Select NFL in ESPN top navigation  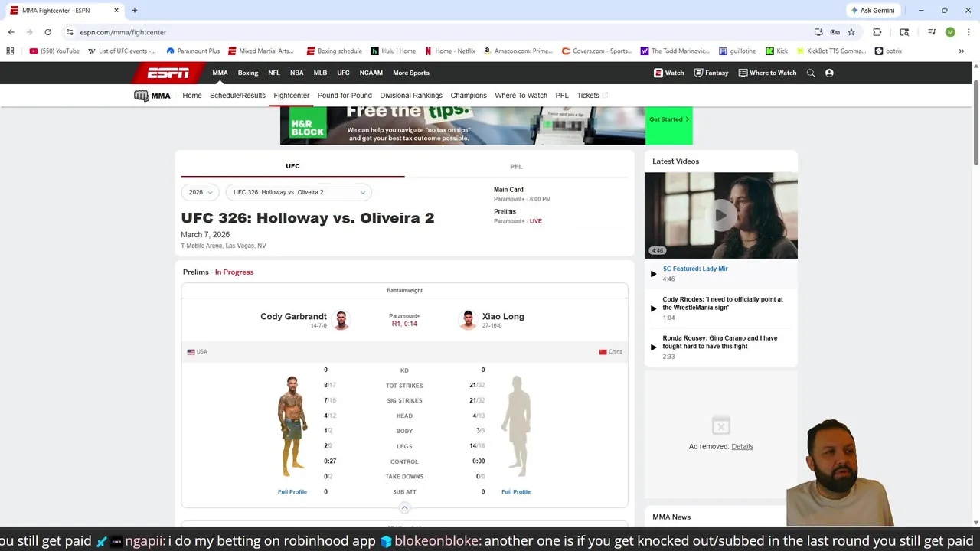click(274, 73)
